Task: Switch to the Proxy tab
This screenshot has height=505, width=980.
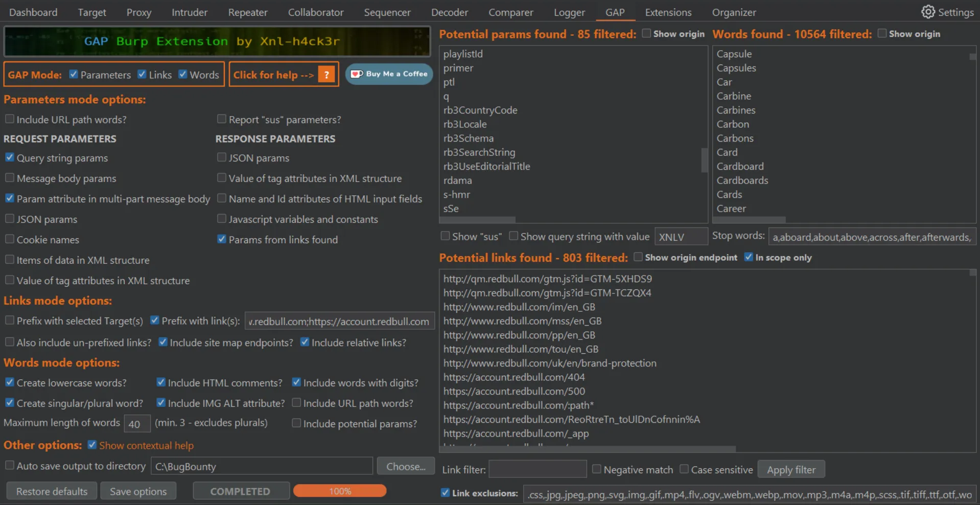Action: click(139, 12)
